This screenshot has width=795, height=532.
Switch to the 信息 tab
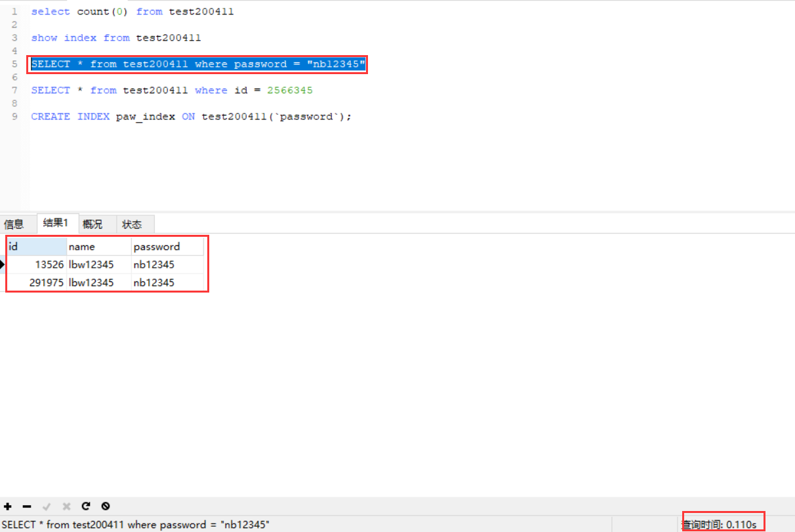[x=14, y=224]
